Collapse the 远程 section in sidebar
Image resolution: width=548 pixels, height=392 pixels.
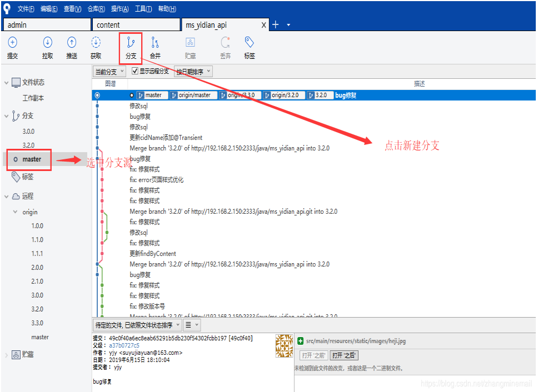(x=7, y=197)
